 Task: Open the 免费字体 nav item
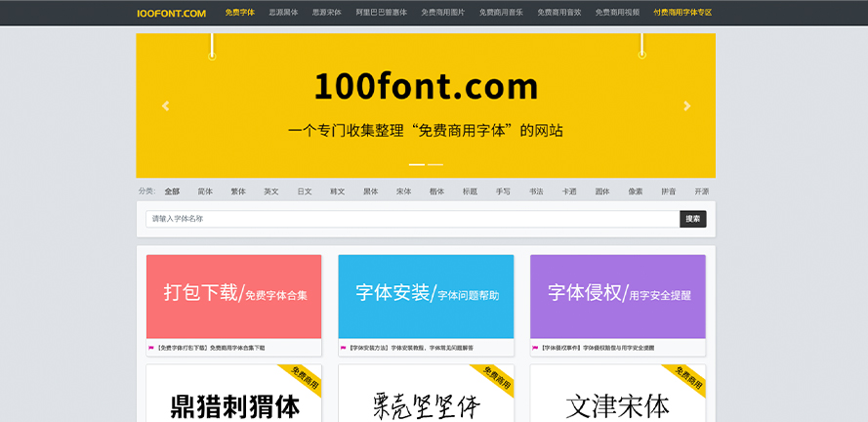[239, 12]
